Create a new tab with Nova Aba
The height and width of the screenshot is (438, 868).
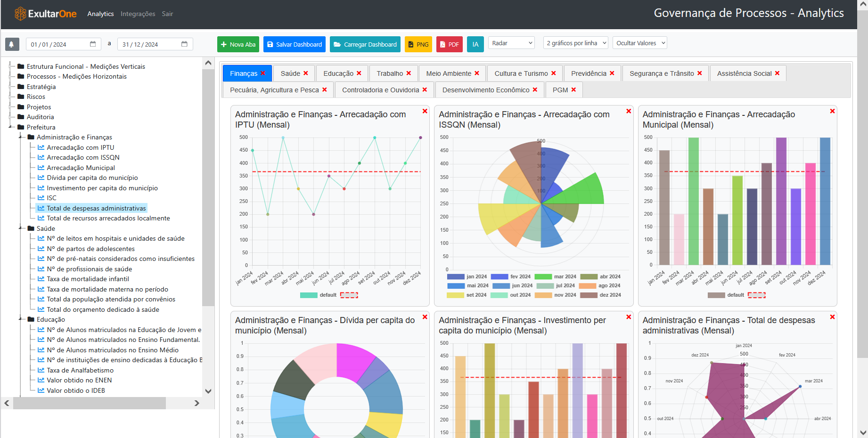(x=238, y=44)
